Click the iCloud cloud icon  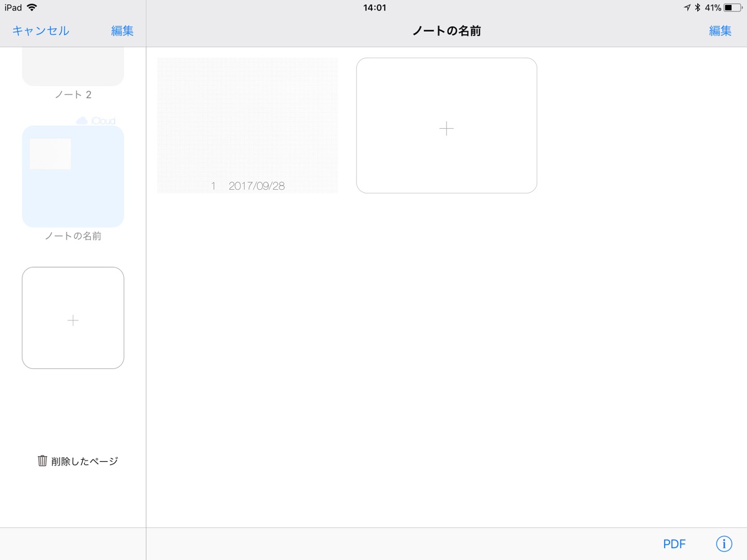click(x=82, y=121)
